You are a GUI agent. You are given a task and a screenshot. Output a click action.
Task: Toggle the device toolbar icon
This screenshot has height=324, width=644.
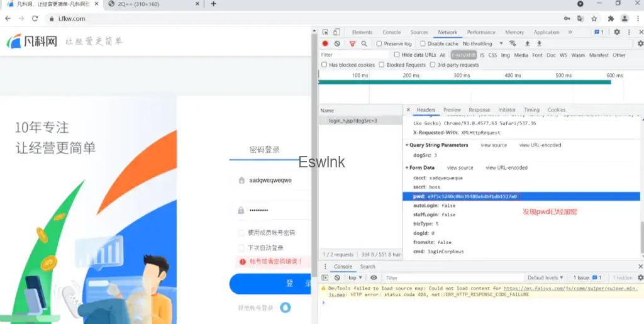point(337,32)
